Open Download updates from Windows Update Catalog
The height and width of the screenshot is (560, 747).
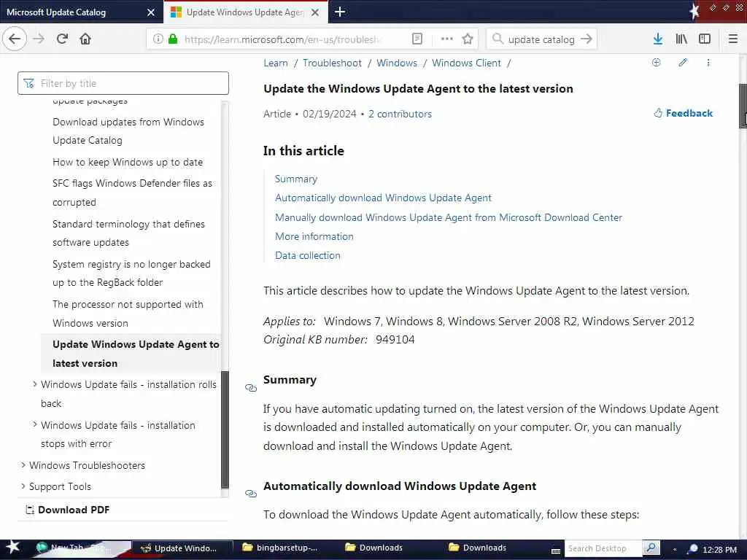point(128,131)
